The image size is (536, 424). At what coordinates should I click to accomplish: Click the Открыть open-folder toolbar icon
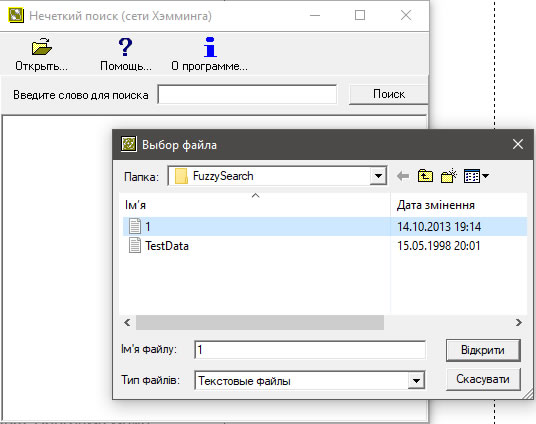click(42, 47)
